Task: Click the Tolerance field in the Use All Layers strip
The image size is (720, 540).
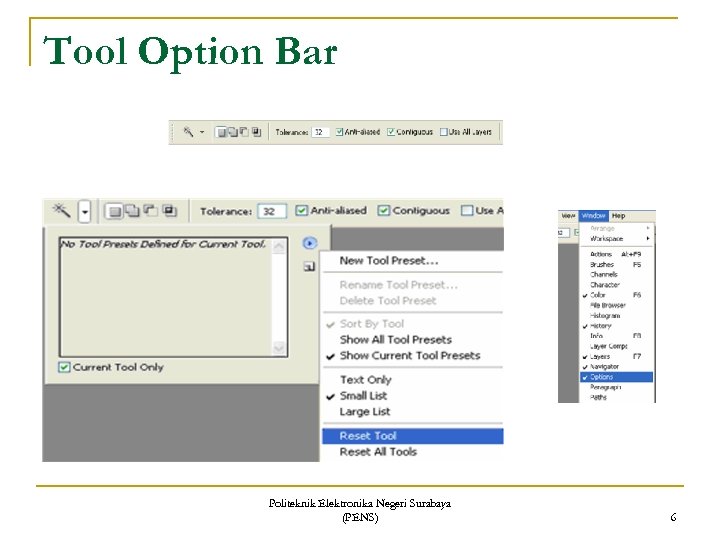Action: [x=320, y=132]
